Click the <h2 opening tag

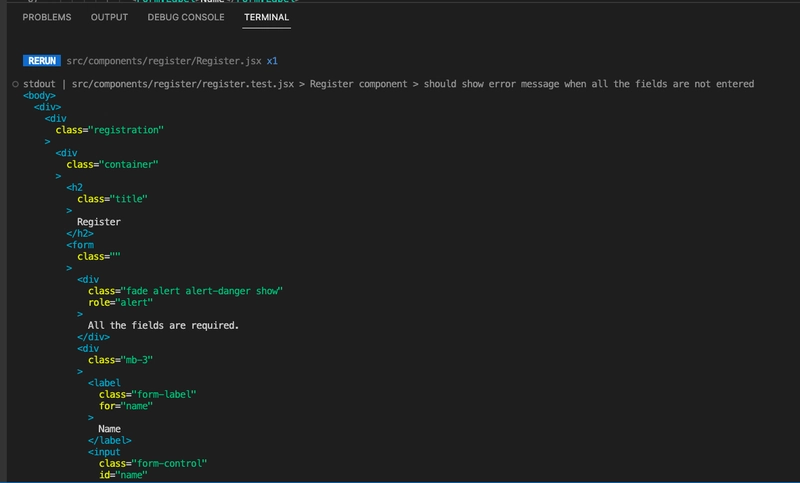tap(74, 188)
